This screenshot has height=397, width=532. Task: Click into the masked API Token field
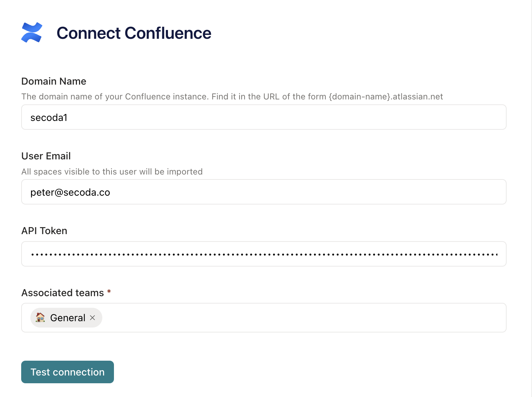click(x=264, y=254)
